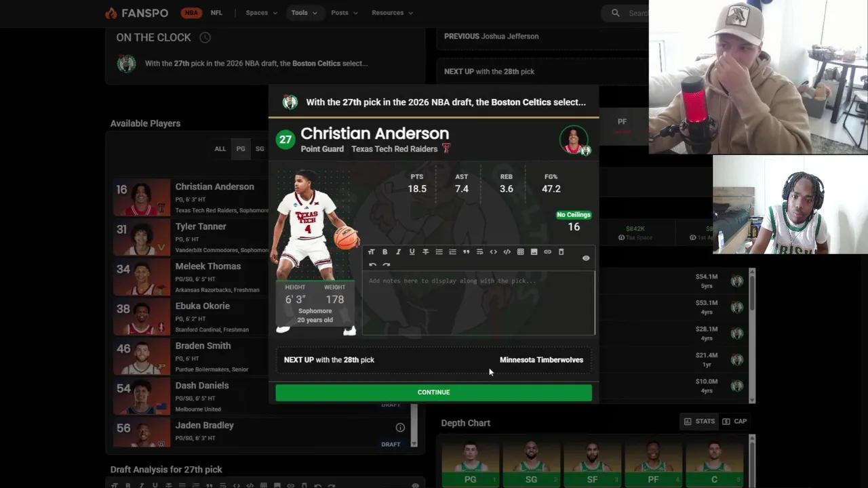The width and height of the screenshot is (868, 488).
Task: Insert bullet list in pick notes toolbar
Action: tap(439, 252)
